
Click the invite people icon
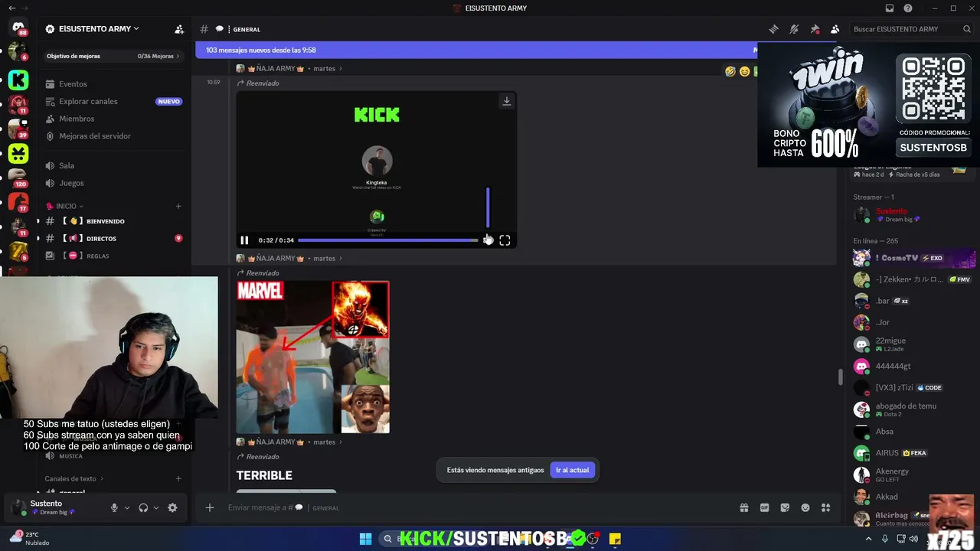[179, 29]
